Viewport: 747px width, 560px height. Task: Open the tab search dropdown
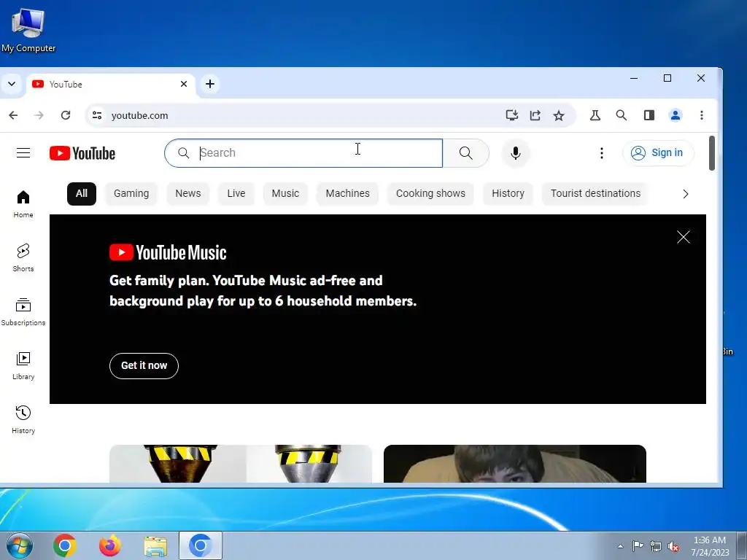pos(12,84)
